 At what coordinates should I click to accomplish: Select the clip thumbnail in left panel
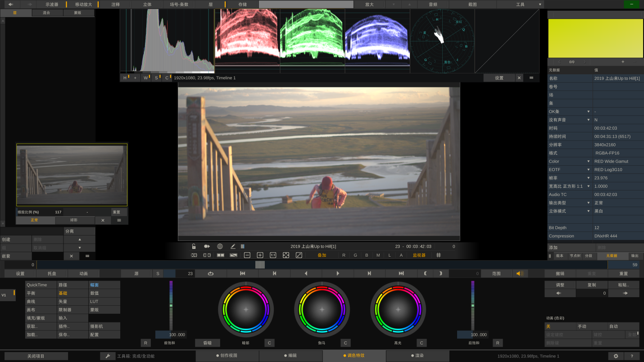point(72,175)
